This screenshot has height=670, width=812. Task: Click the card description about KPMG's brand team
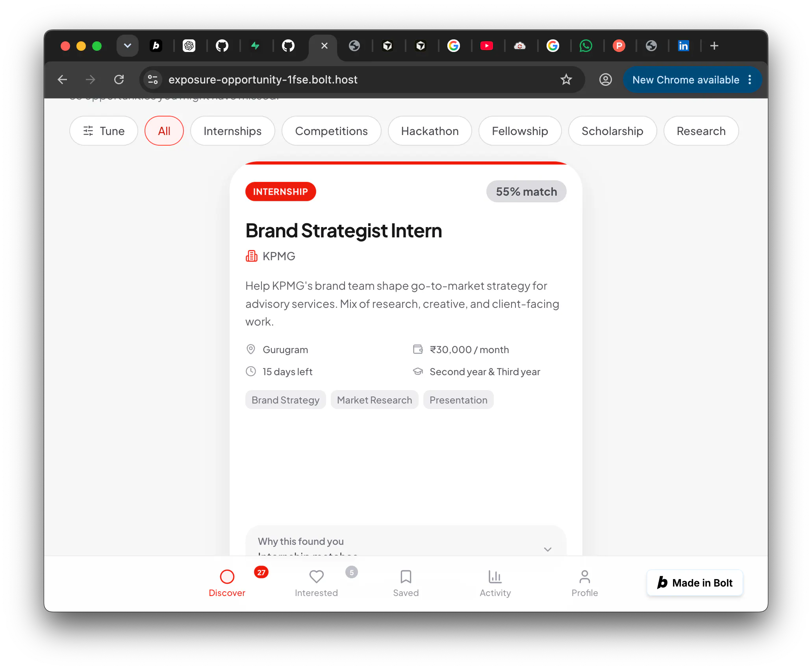402,304
